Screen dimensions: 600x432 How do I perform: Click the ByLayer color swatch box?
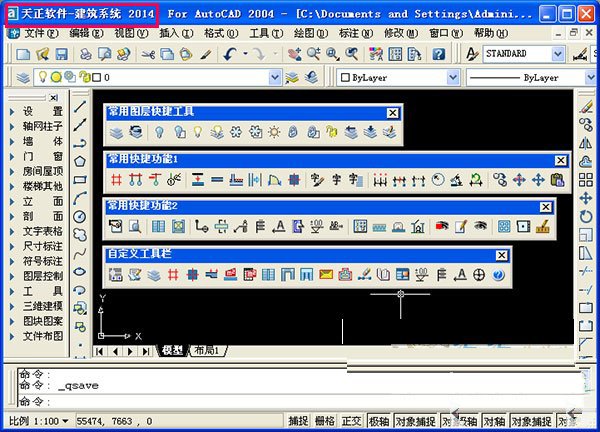345,78
